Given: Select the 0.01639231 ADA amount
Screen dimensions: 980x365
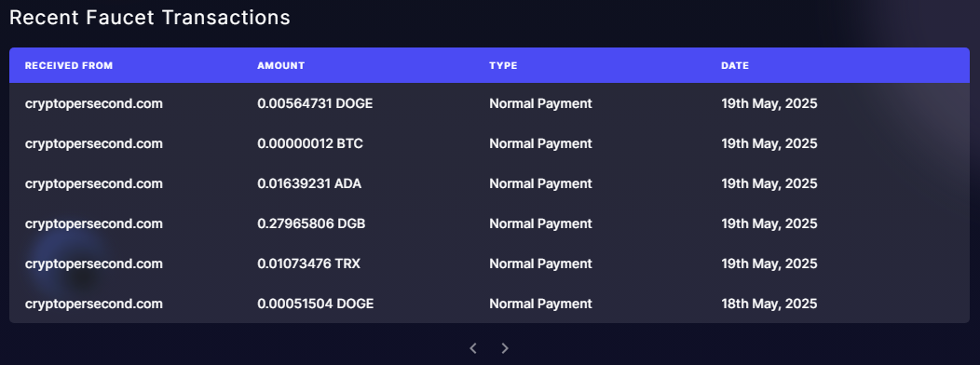Looking at the screenshot, I should 309,183.
